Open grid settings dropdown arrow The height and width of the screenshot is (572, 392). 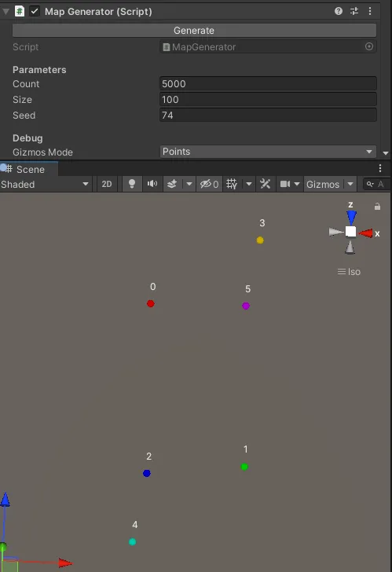click(x=249, y=184)
